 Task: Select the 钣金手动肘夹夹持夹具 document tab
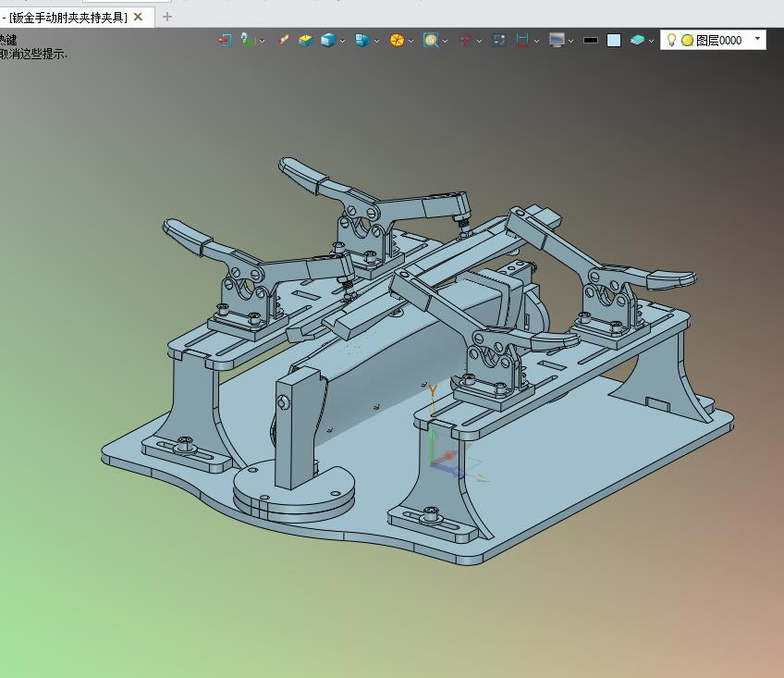[65, 18]
